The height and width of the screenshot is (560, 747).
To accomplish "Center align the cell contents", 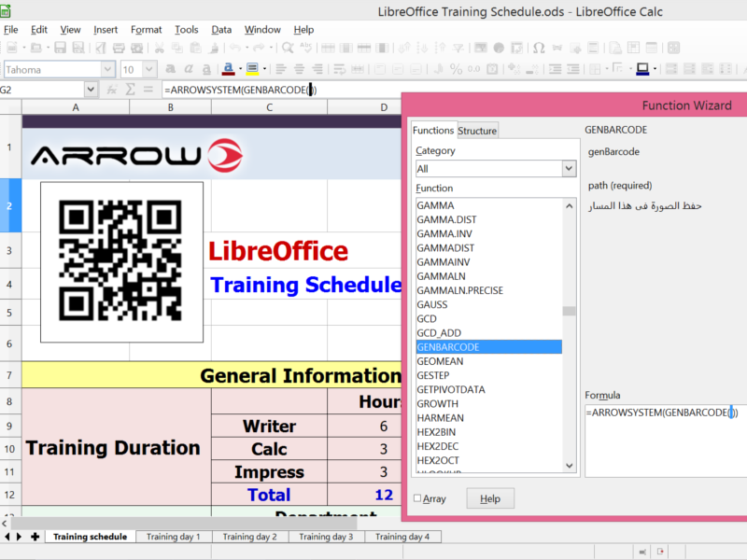I will tap(299, 68).
